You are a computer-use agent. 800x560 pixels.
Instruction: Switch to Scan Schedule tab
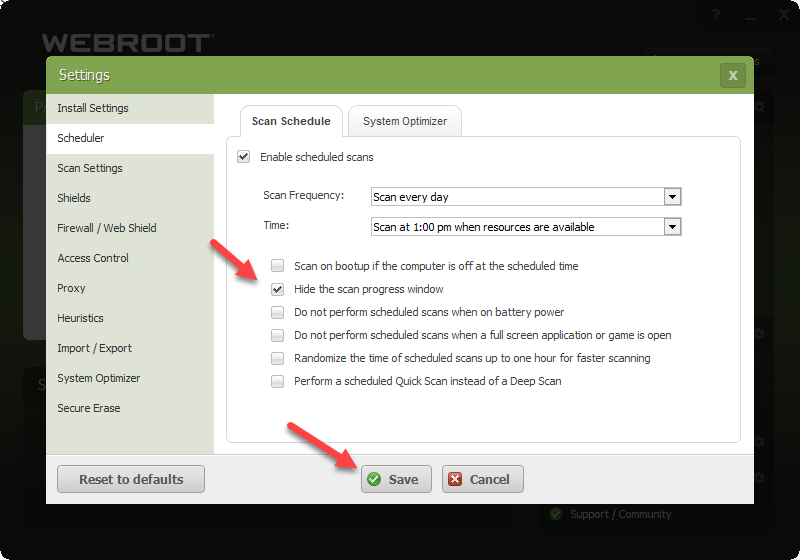[291, 121]
